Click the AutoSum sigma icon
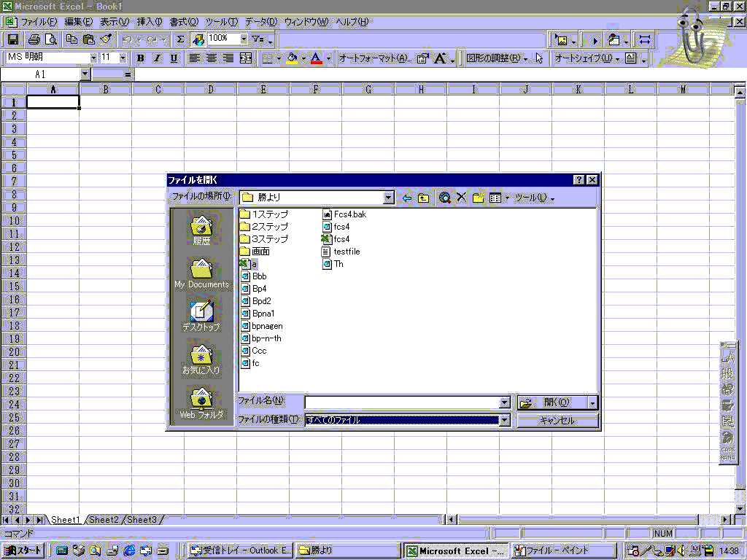The image size is (747, 560). coord(180,39)
